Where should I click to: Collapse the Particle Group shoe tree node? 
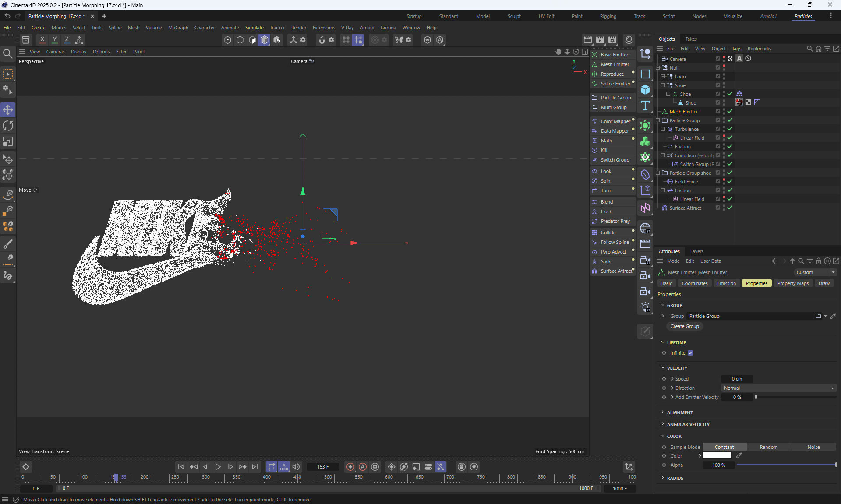tap(658, 173)
